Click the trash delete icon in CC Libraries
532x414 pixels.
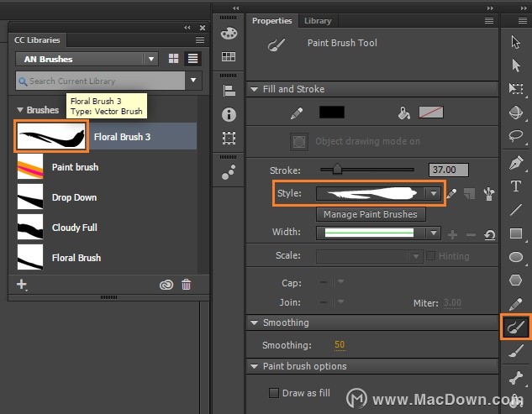click(x=186, y=285)
